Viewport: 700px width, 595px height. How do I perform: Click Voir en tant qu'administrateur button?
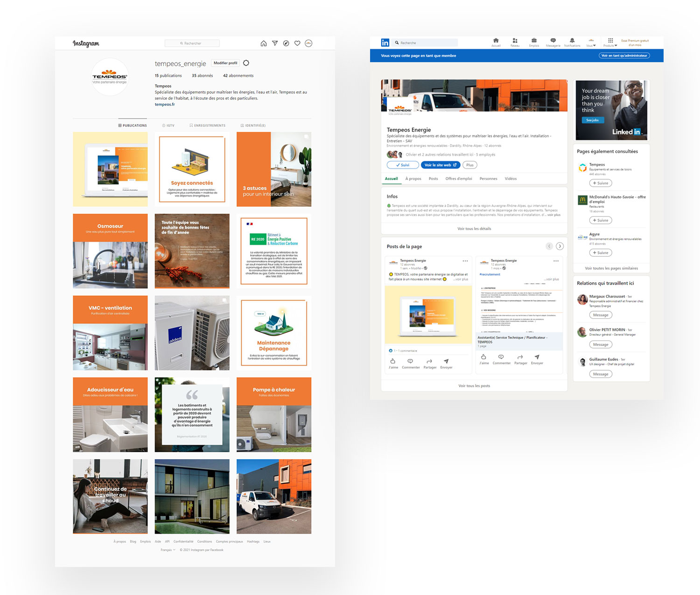(624, 56)
